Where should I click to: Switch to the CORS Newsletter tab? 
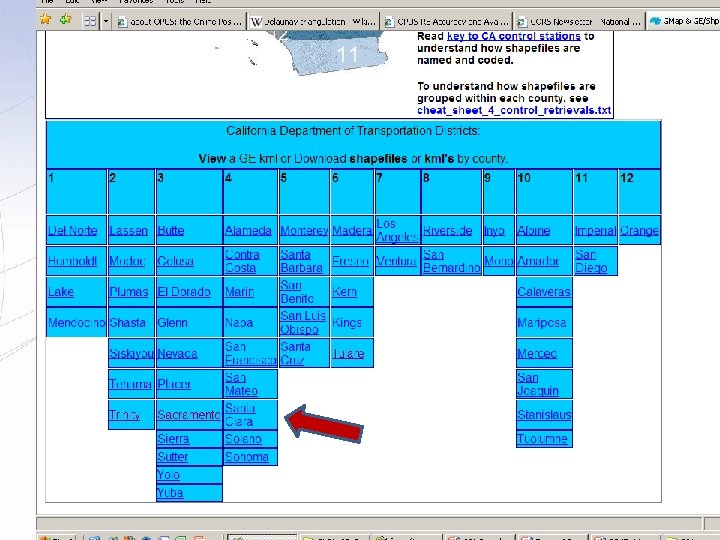[579, 21]
